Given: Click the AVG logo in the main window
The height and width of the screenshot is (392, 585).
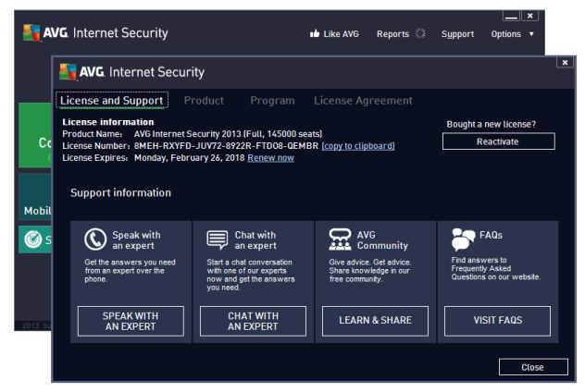Looking at the screenshot, I should pyautogui.click(x=44, y=33).
